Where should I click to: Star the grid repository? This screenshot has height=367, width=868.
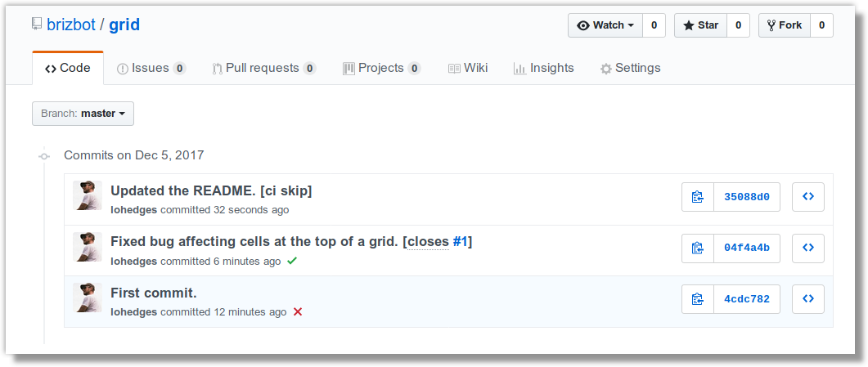click(x=699, y=25)
